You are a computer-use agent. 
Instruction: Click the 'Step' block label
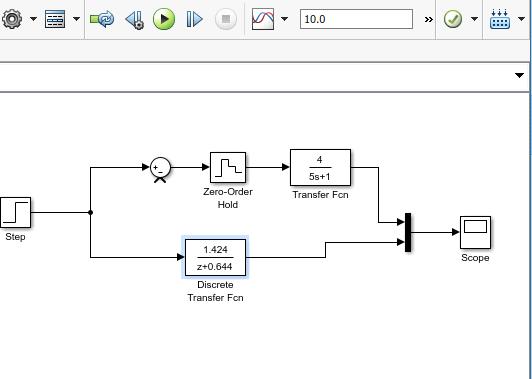pos(15,237)
